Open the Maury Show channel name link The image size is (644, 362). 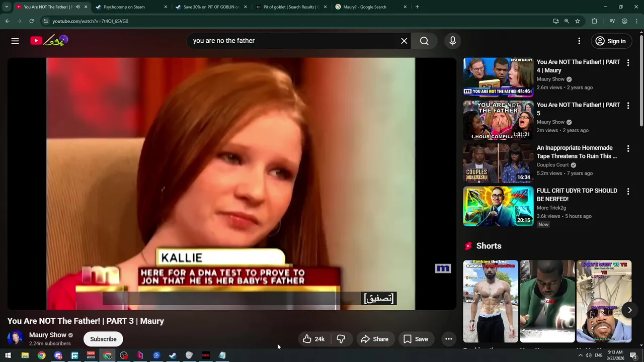pos(48,335)
